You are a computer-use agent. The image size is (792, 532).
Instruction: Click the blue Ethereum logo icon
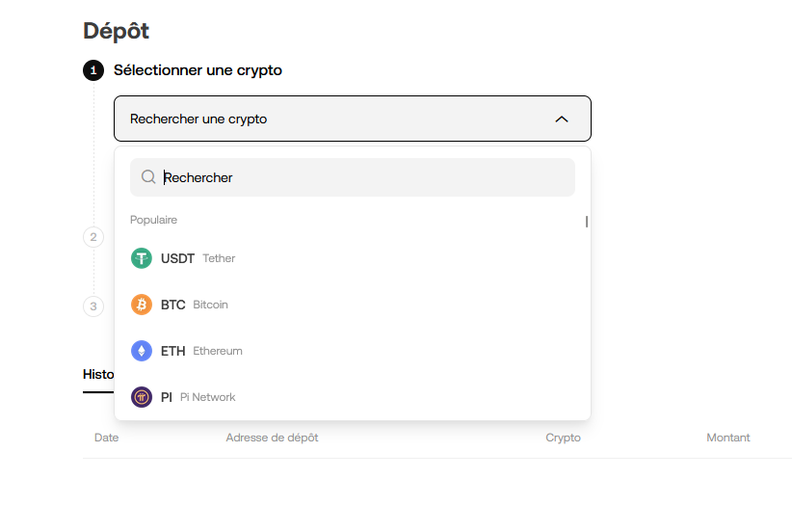point(142,351)
